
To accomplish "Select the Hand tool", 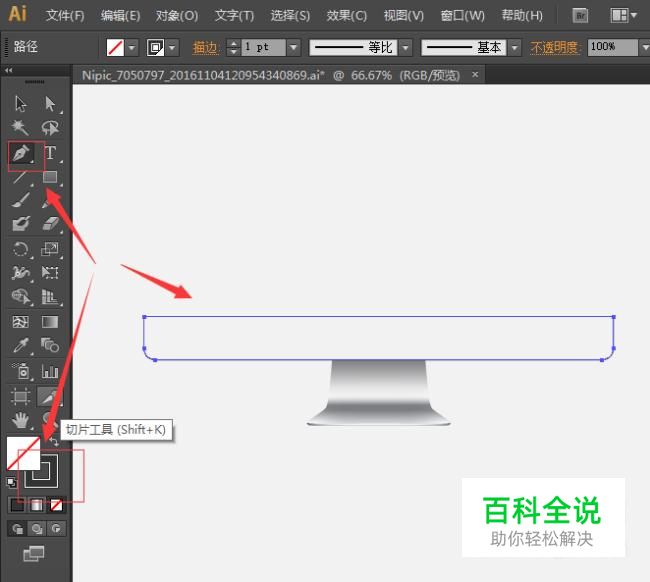I will pos(20,421).
